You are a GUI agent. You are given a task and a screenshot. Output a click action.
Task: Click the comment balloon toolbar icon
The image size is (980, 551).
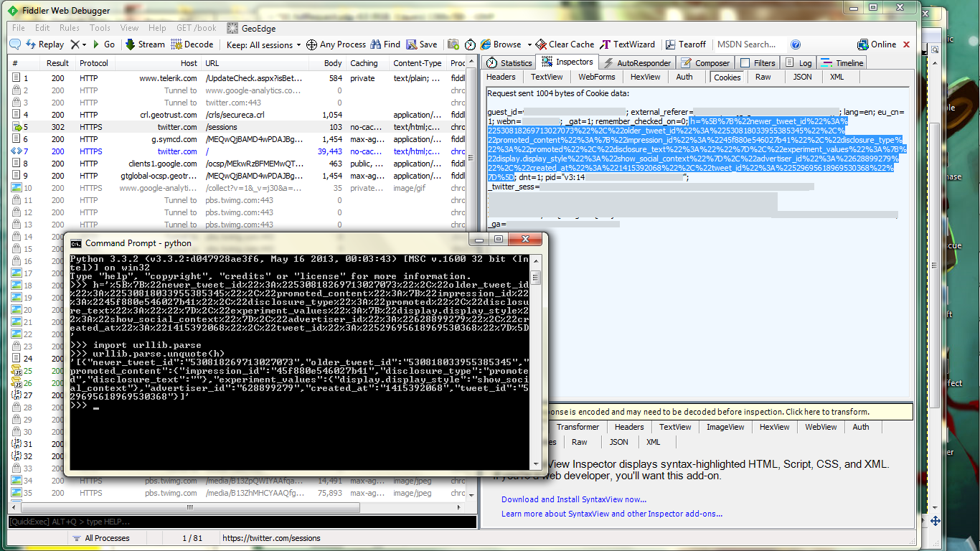[15, 44]
